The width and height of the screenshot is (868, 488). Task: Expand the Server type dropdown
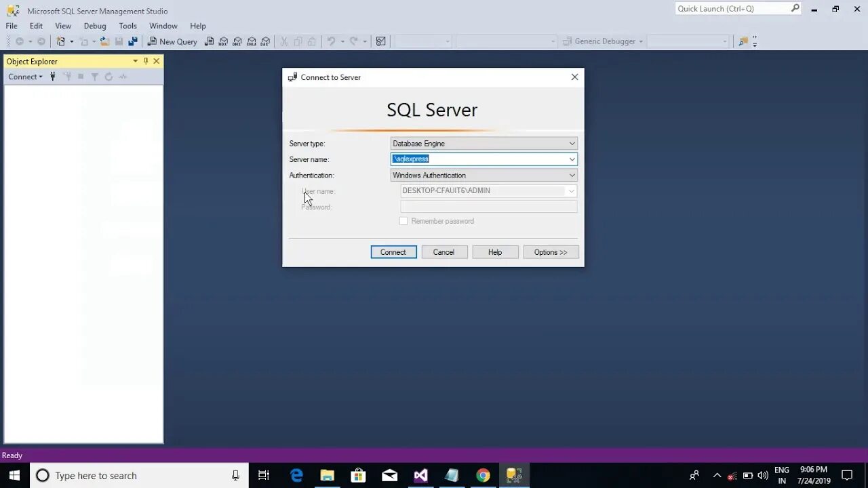572,144
